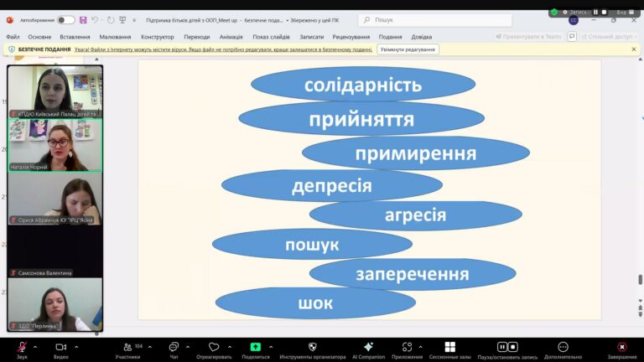Open the Анімація ribbon tab
The width and height of the screenshot is (644, 362).
[x=231, y=37]
